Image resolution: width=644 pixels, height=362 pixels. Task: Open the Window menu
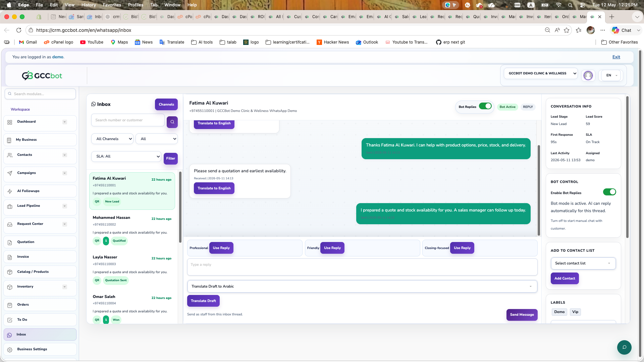(x=172, y=5)
